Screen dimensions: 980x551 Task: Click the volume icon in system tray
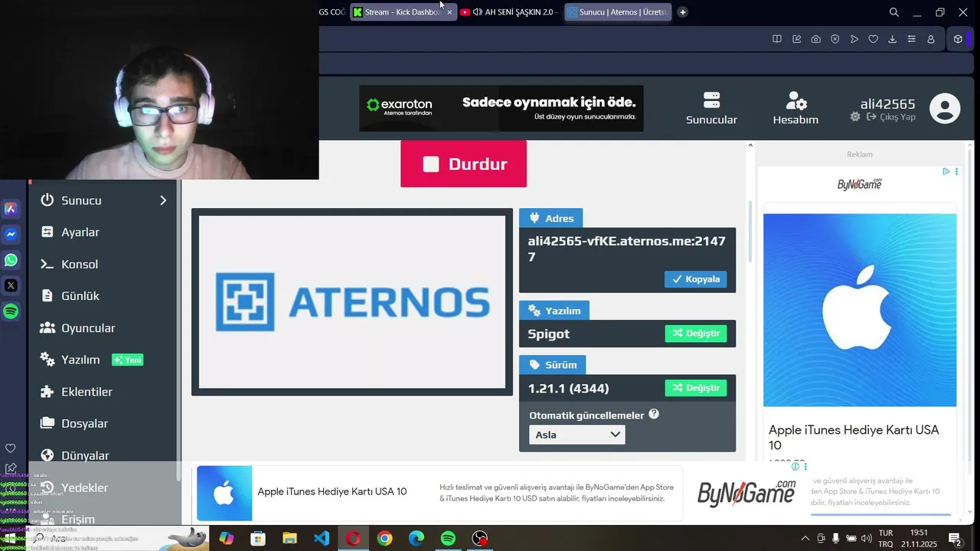[x=866, y=539]
